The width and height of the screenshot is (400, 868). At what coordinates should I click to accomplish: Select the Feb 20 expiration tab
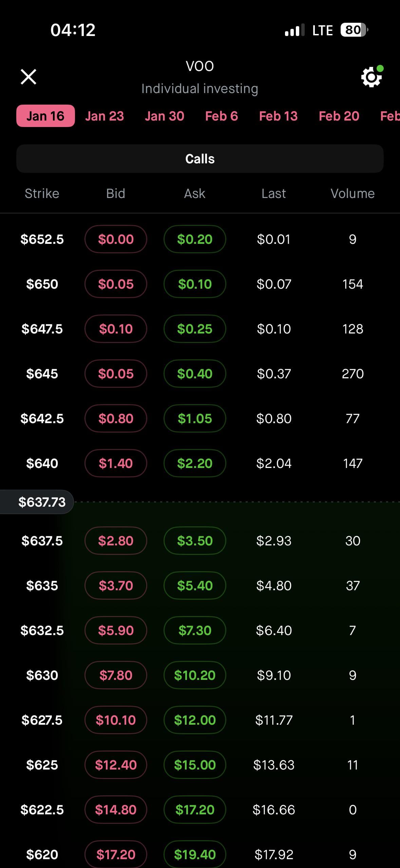(339, 116)
